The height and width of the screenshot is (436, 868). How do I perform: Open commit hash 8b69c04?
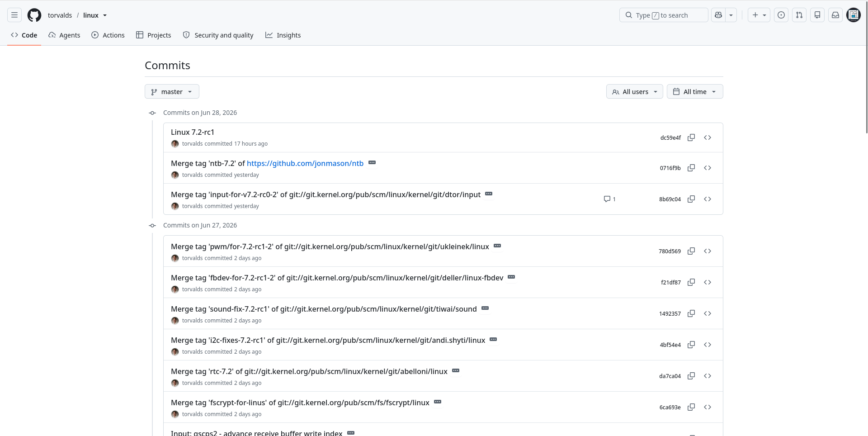pos(670,199)
